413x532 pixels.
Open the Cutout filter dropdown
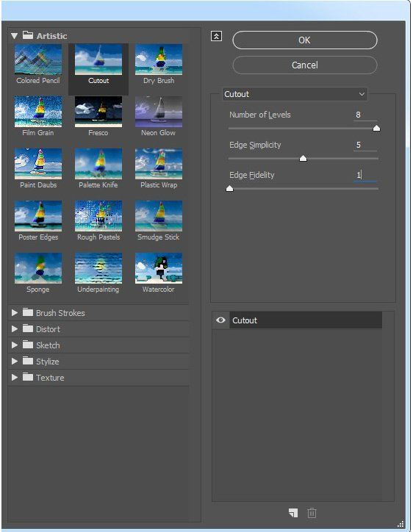[x=295, y=94]
